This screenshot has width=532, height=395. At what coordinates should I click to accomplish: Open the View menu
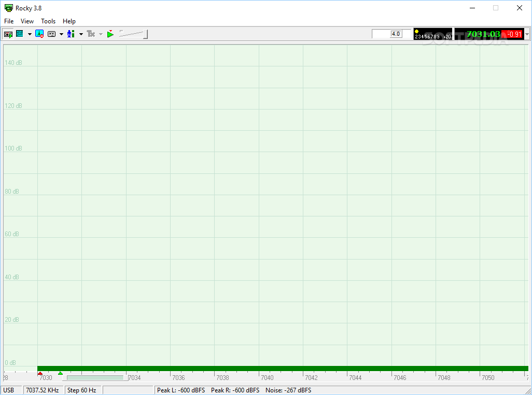tap(27, 21)
